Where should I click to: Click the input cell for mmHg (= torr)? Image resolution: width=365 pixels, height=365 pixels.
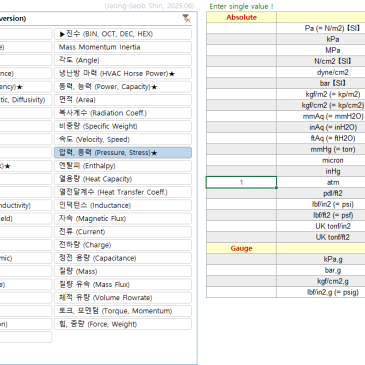(x=241, y=149)
